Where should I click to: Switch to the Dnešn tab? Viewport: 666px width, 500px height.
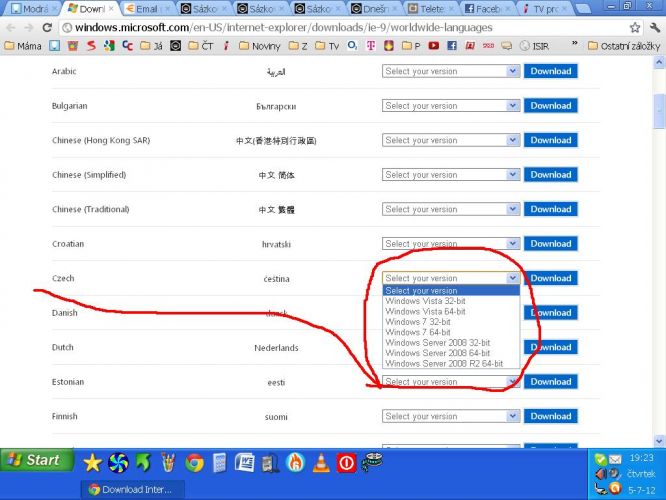point(375,8)
